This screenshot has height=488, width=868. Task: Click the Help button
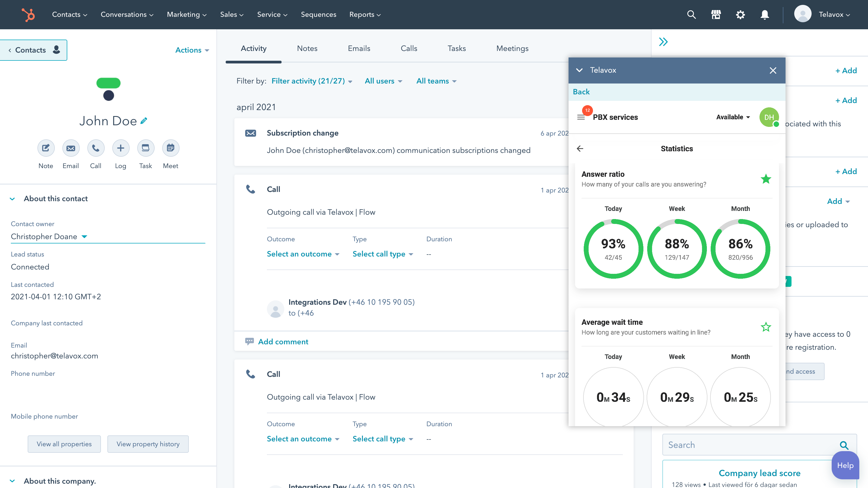tap(845, 465)
